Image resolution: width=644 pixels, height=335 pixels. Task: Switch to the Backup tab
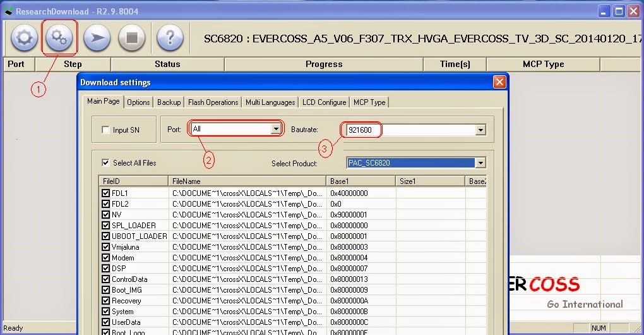click(169, 102)
